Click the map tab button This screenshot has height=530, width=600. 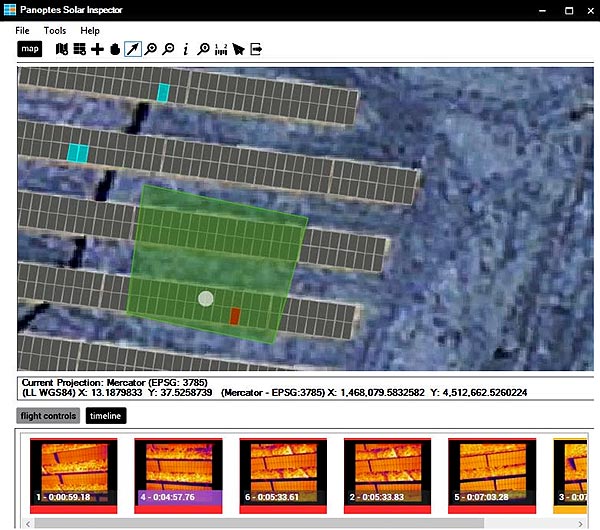point(30,49)
